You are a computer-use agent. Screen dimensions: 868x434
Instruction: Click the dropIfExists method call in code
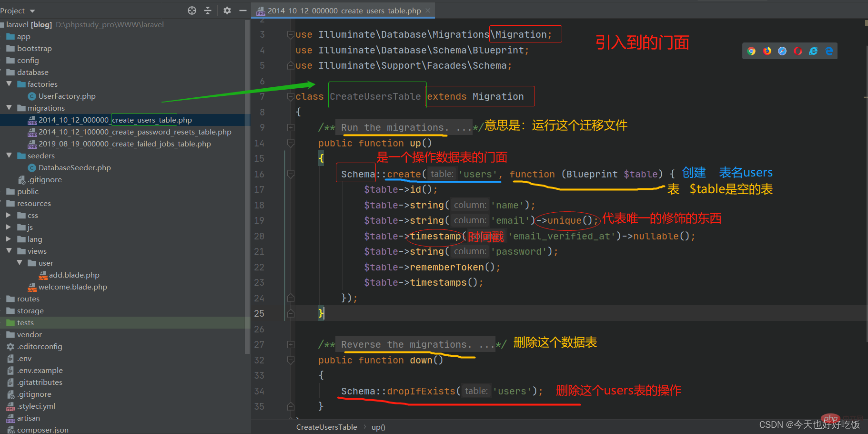(421, 391)
